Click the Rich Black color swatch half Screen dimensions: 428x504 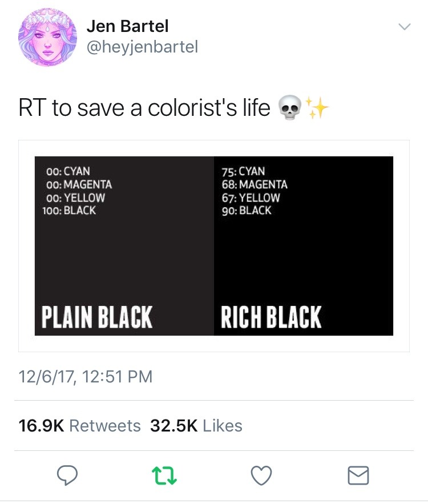click(x=304, y=257)
